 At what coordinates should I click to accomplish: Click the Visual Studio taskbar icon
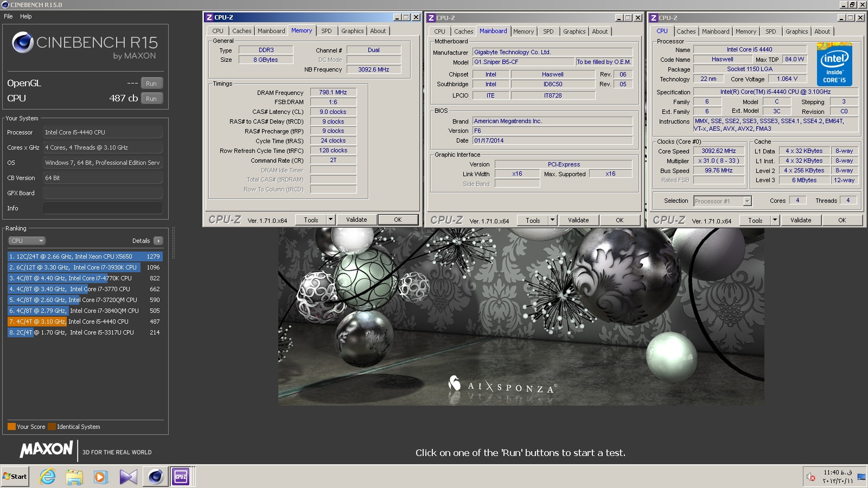pyautogui.click(x=129, y=477)
